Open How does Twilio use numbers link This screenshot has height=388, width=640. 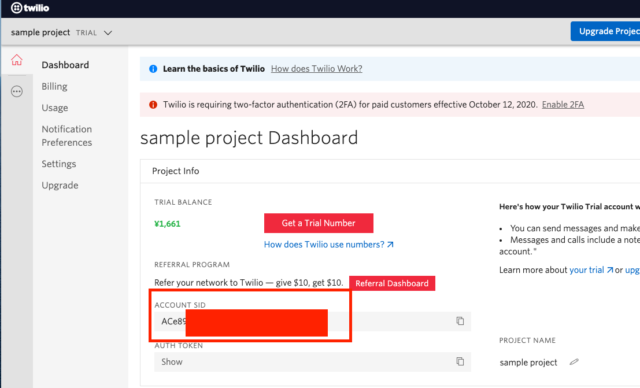point(329,244)
